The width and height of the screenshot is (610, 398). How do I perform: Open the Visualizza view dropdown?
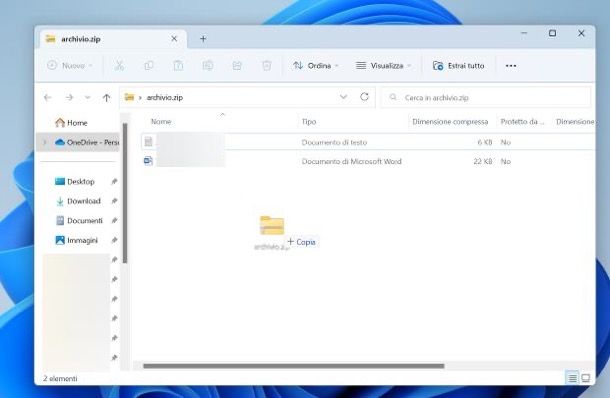[x=383, y=65]
